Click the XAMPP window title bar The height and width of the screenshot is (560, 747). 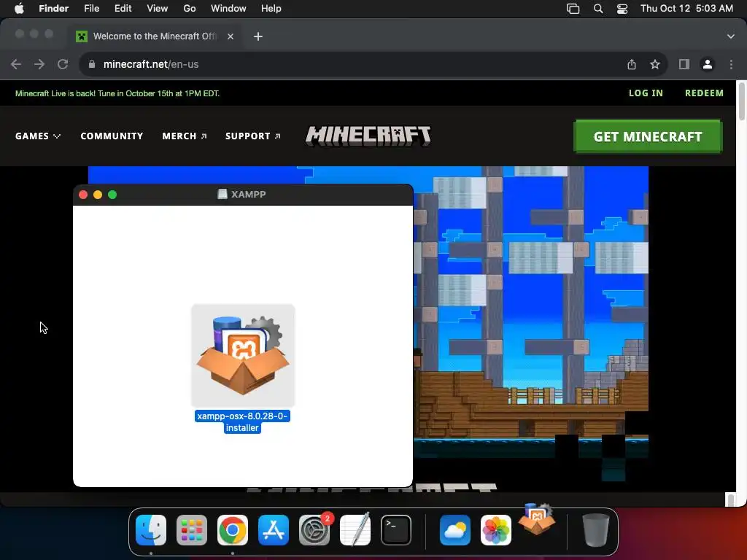click(x=243, y=194)
